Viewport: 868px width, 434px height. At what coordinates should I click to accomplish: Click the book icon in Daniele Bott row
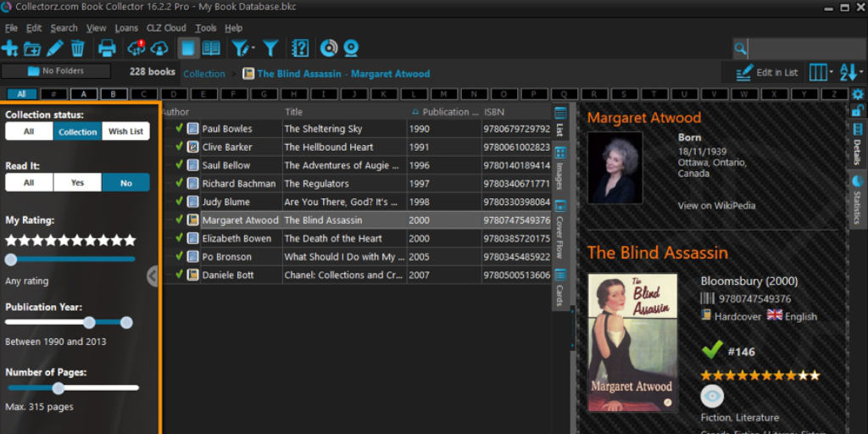click(192, 275)
